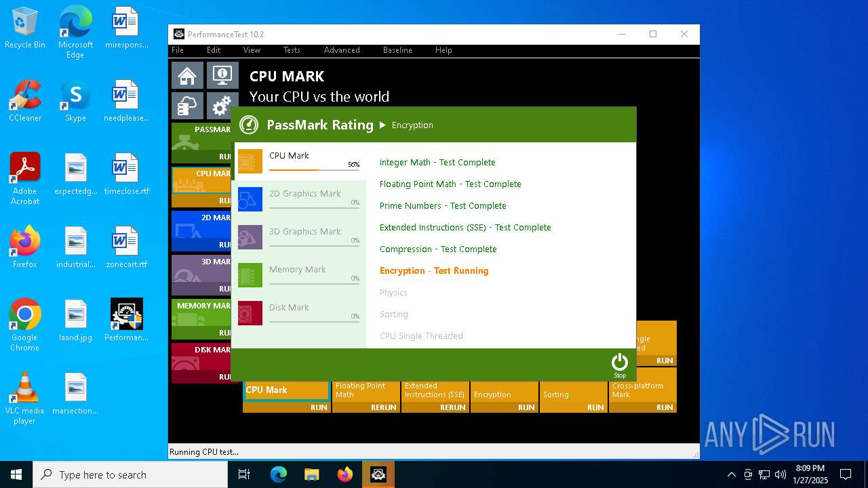Open the Home icon in PerformanceTest
This screenshot has width=868, height=488.
(187, 75)
